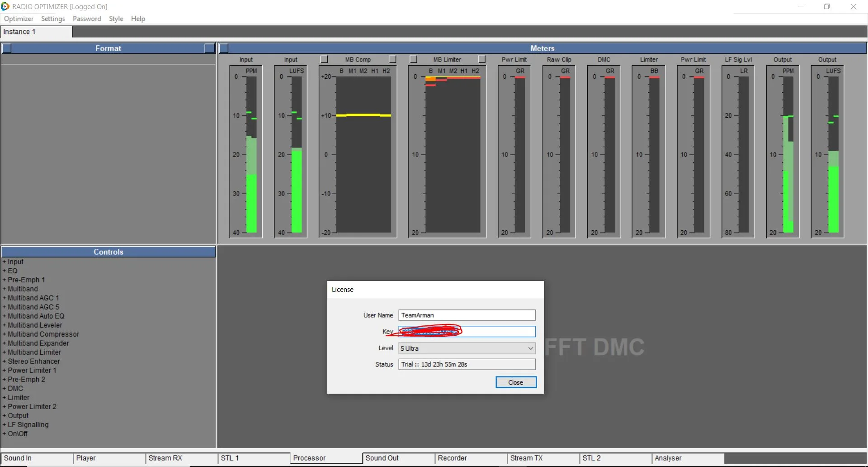The height and width of the screenshot is (467, 868).
Task: Click the Key field in License dialog
Action: tap(467, 332)
